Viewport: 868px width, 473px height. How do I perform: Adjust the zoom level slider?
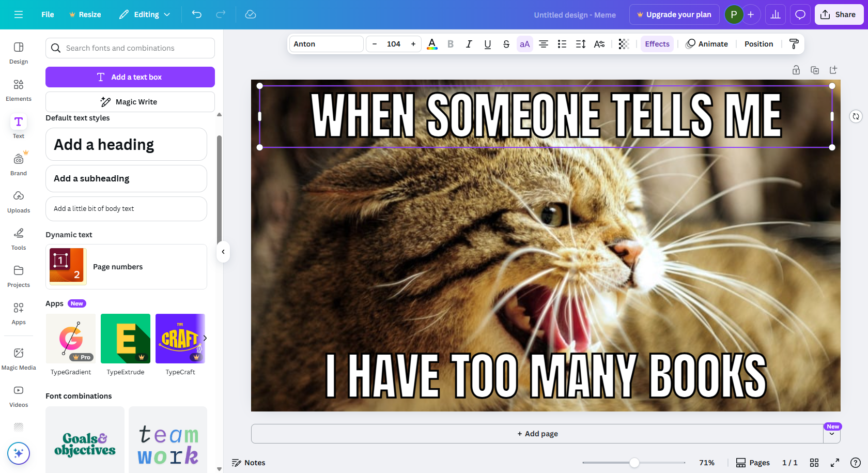click(x=634, y=463)
